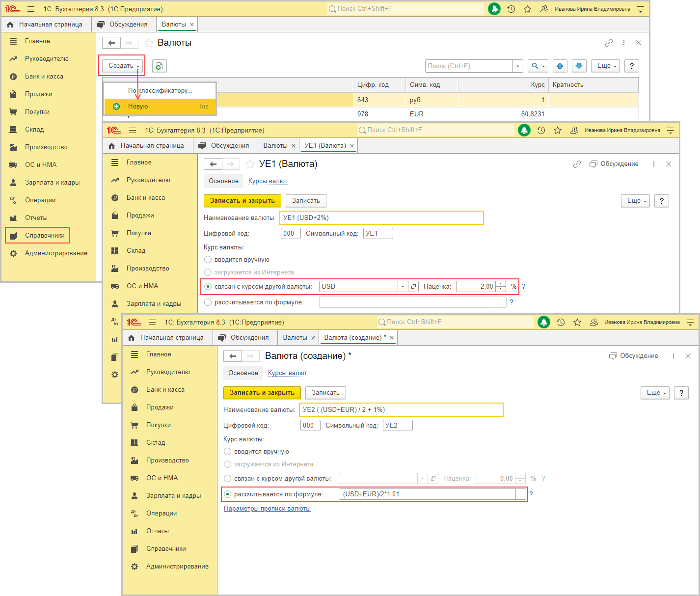Click Наименование валюты field in УЕ1 form
The image size is (700, 596).
click(382, 218)
